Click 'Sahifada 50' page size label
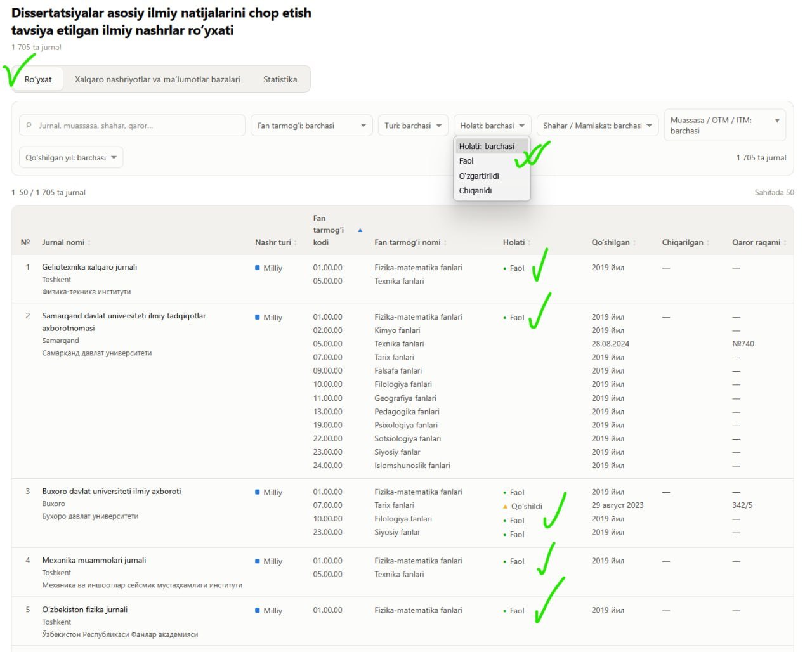This screenshot has width=812, height=652. pyautogui.click(x=774, y=192)
